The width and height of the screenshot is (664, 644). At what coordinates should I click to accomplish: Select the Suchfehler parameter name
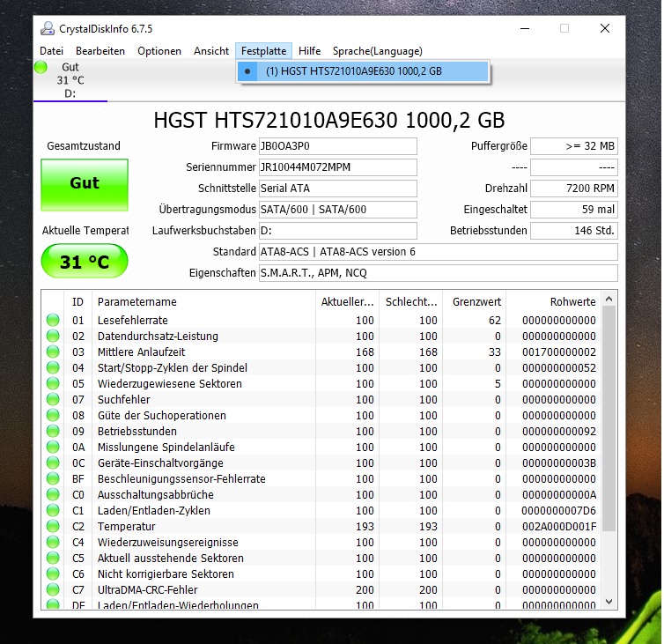point(123,400)
